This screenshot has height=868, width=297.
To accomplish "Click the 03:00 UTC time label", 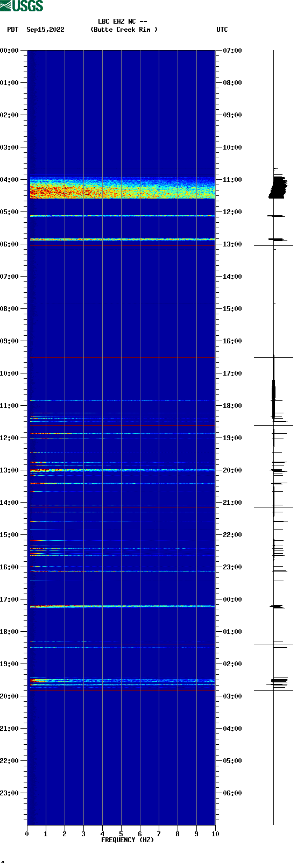I will 232,696.
